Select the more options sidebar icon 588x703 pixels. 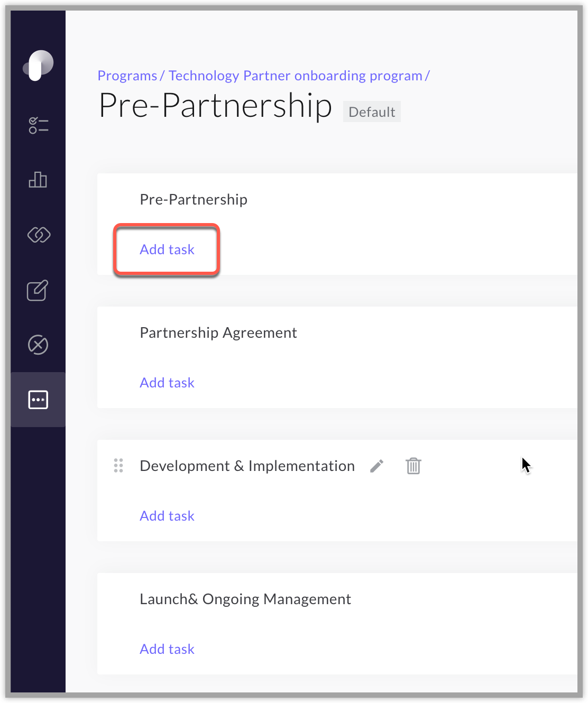[38, 400]
